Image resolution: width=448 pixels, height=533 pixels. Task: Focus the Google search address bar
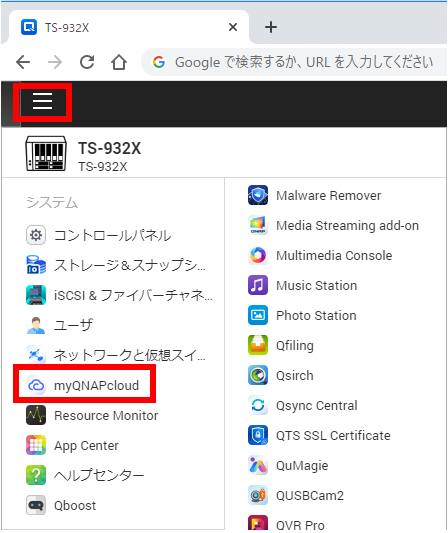tap(294, 62)
